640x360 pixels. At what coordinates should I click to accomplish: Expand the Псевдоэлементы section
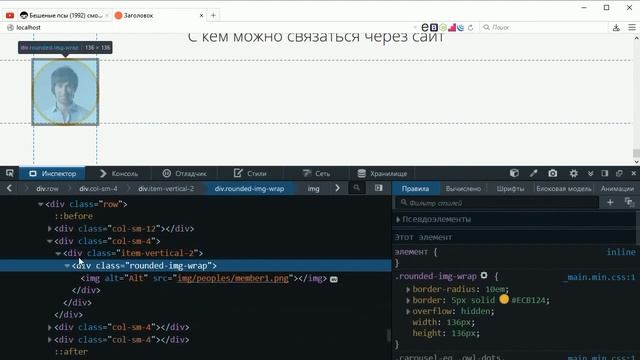398,220
